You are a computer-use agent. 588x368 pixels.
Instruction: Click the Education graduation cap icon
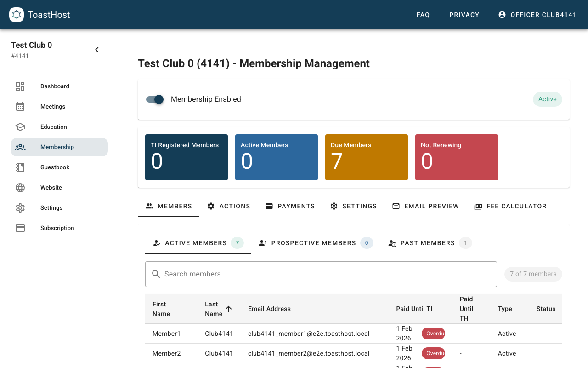[20, 126]
